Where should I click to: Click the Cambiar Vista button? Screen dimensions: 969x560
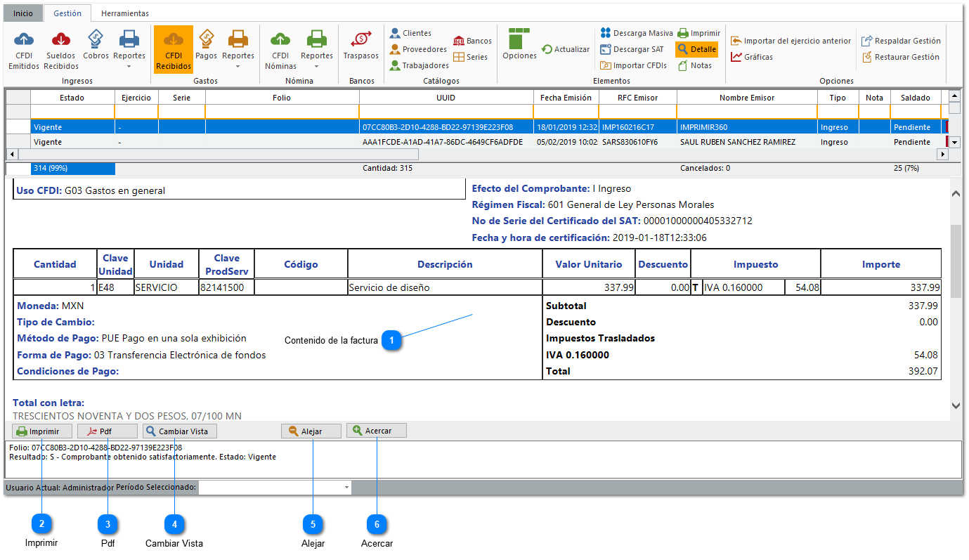pyautogui.click(x=180, y=431)
